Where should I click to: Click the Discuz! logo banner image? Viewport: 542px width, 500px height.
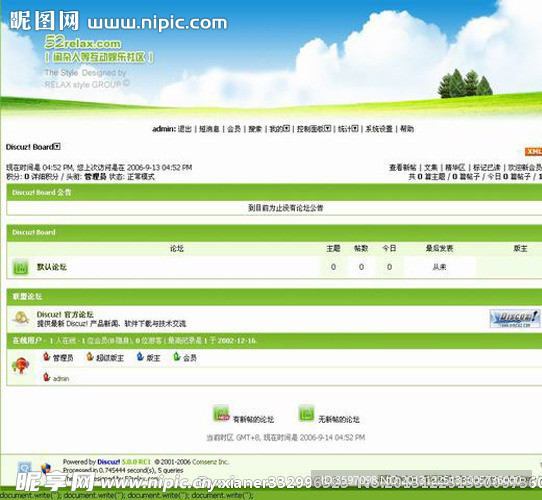[x=515, y=318]
